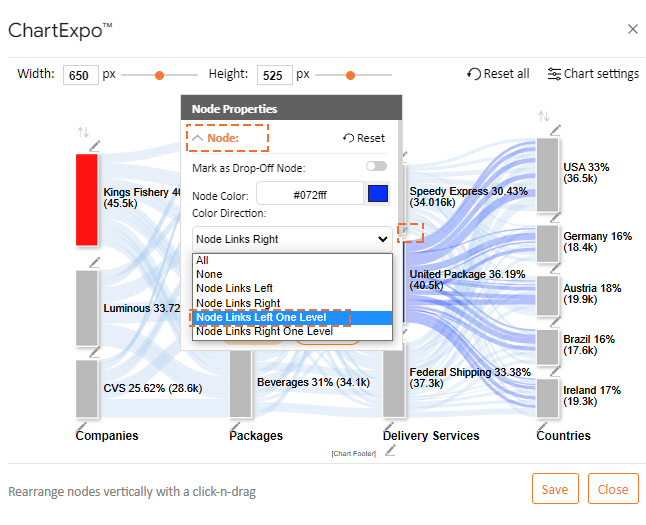
Task: Edit the Companies column label pencil
Action: pyautogui.click(x=81, y=427)
